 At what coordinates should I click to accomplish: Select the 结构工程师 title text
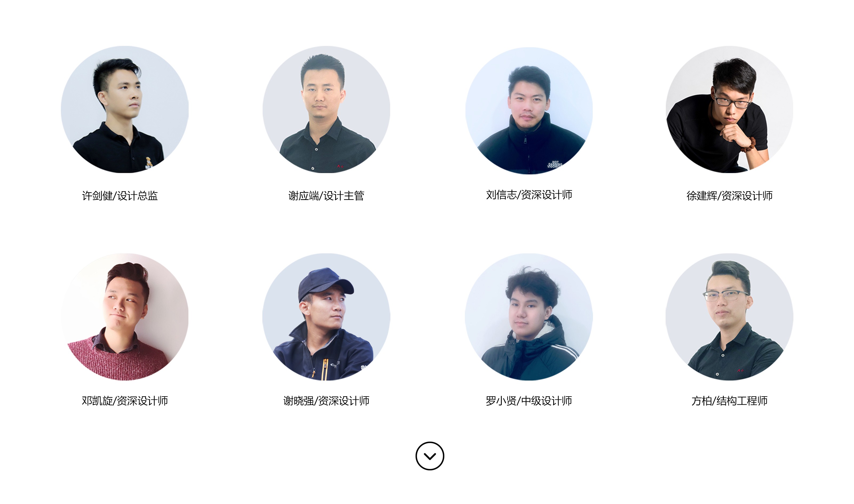click(742, 401)
